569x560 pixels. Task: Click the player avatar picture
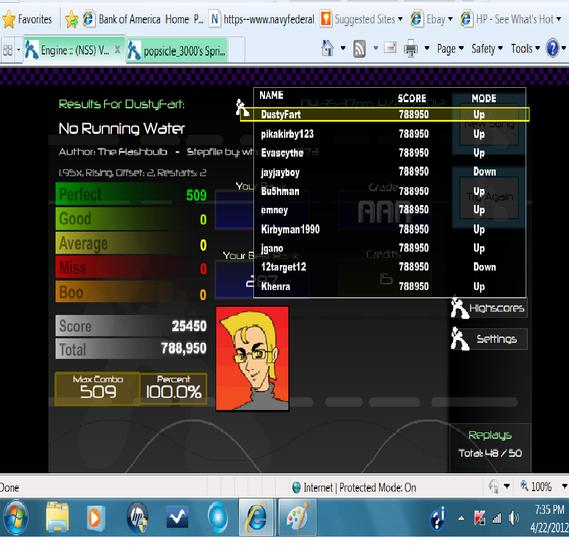[252, 359]
